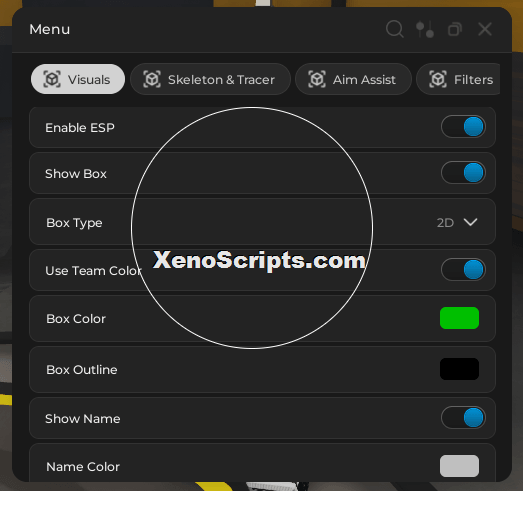Click the Enable ESP label
Image resolution: width=523 pixels, height=521 pixels.
point(80,127)
